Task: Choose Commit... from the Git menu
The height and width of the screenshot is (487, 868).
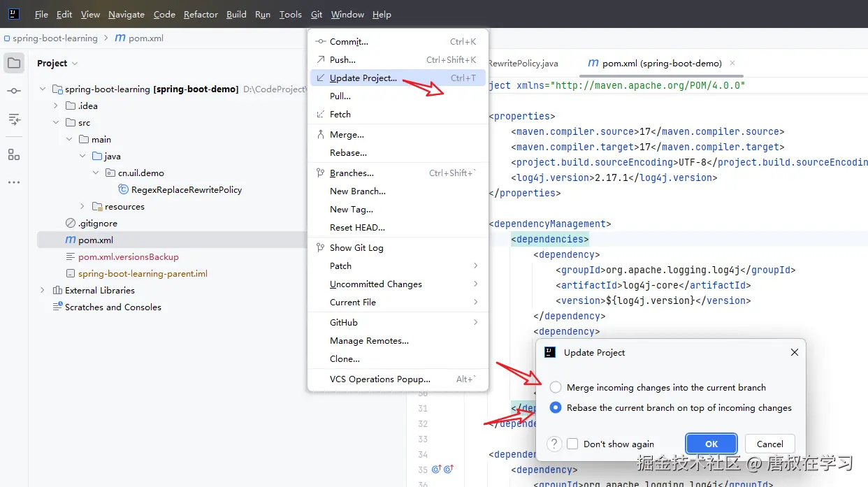Action: tap(398, 42)
